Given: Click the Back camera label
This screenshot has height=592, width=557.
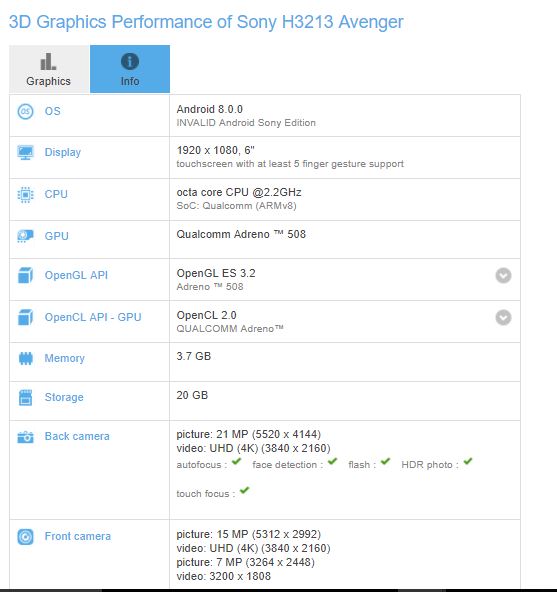Looking at the screenshot, I should pos(77,436).
